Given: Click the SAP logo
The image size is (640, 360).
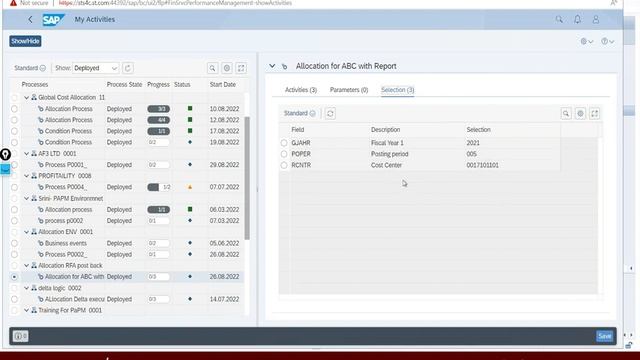Looking at the screenshot, I should click(x=53, y=20).
